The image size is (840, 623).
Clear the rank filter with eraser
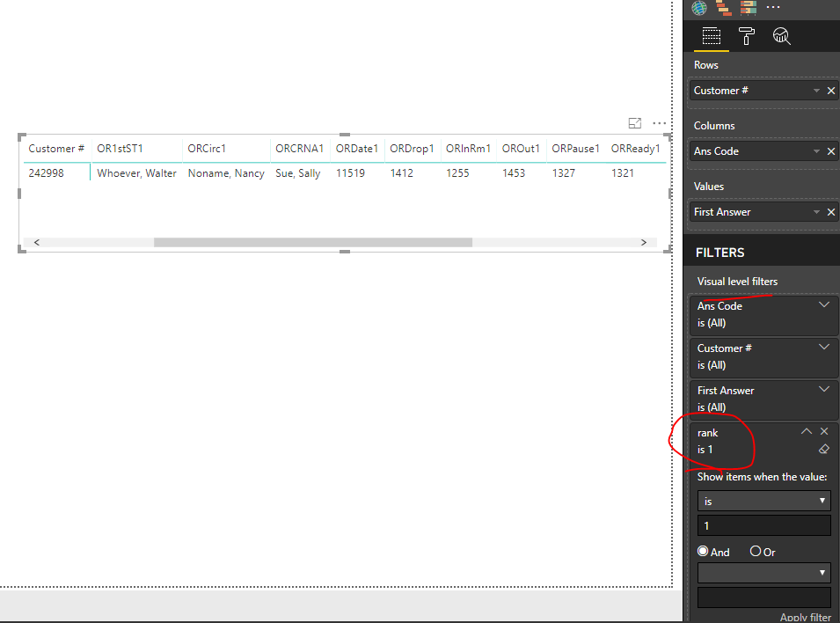824,450
